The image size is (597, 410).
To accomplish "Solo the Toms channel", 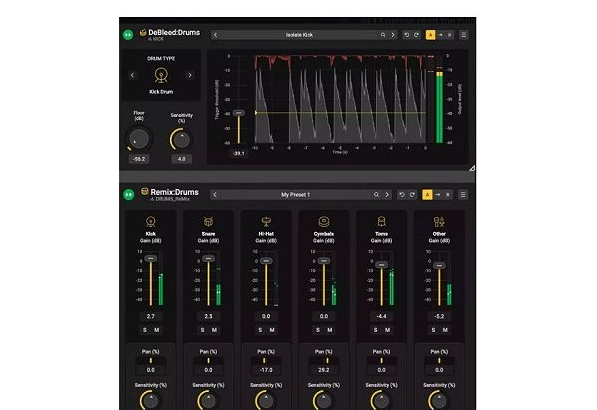I will point(375,330).
